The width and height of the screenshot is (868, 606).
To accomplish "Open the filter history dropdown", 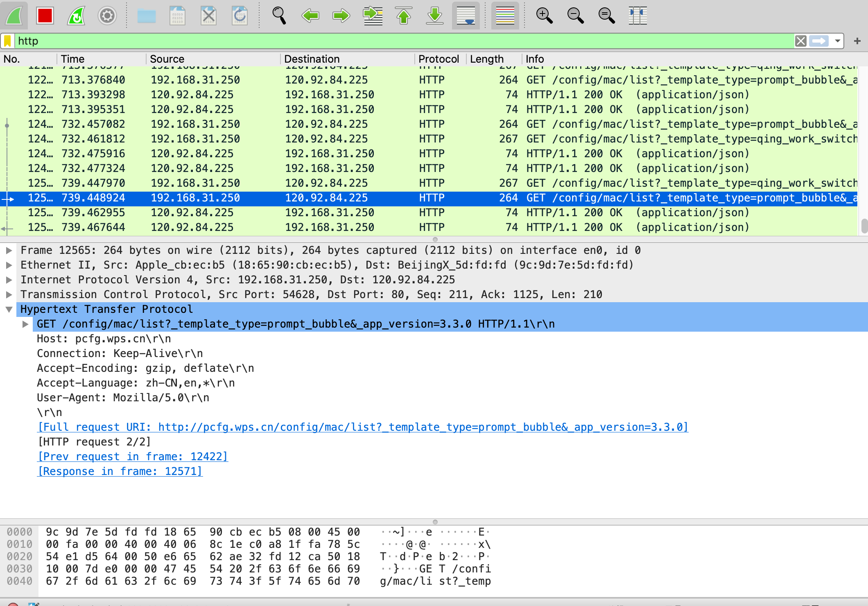I will (838, 41).
